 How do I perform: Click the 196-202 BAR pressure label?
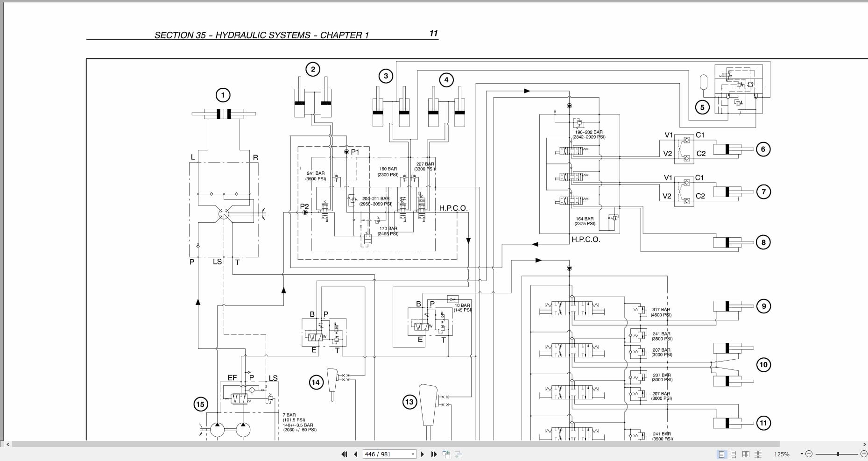[x=589, y=135]
